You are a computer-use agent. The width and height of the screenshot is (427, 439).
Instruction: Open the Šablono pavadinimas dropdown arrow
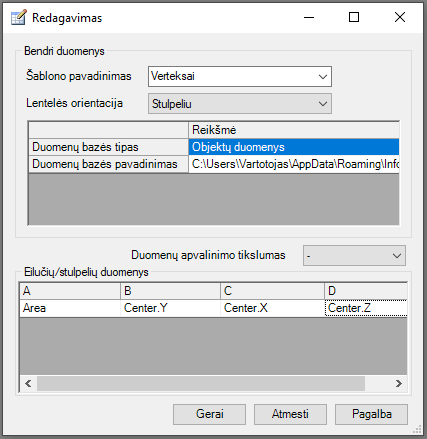[x=322, y=77]
